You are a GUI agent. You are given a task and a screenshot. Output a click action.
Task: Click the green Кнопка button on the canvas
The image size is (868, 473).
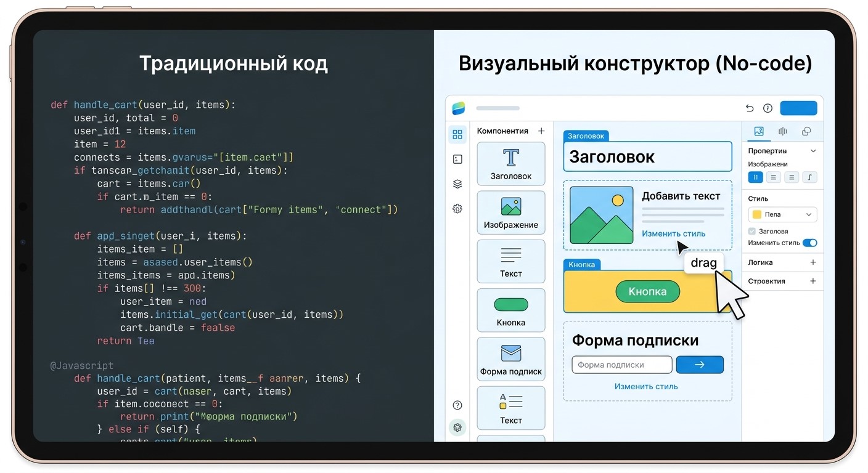[647, 291]
